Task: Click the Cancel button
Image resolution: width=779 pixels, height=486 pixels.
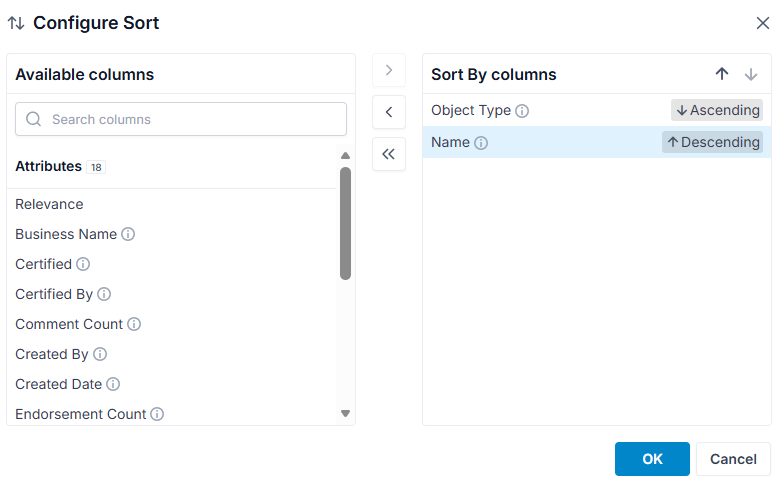Action: click(x=733, y=459)
